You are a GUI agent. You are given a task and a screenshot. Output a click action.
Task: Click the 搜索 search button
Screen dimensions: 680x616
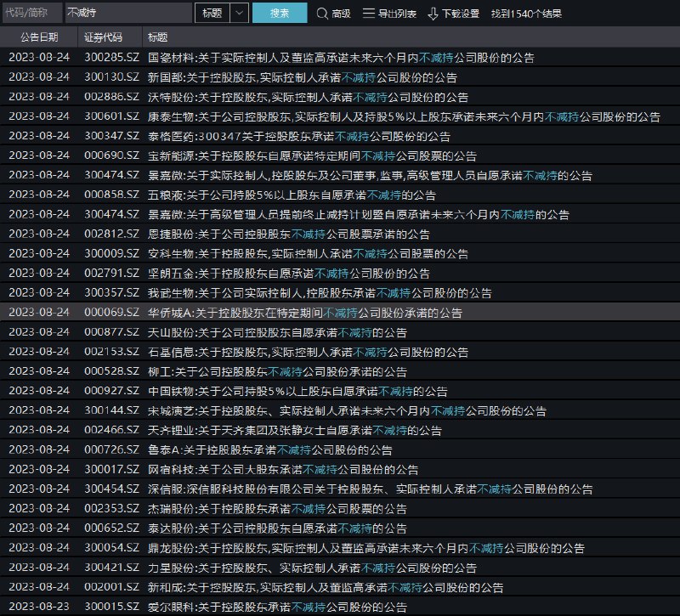pyautogui.click(x=280, y=14)
